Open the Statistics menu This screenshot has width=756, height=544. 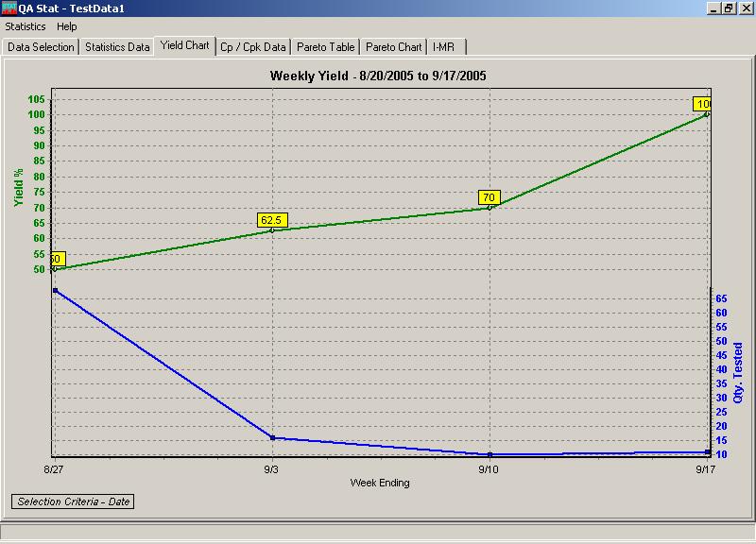pyautogui.click(x=26, y=26)
